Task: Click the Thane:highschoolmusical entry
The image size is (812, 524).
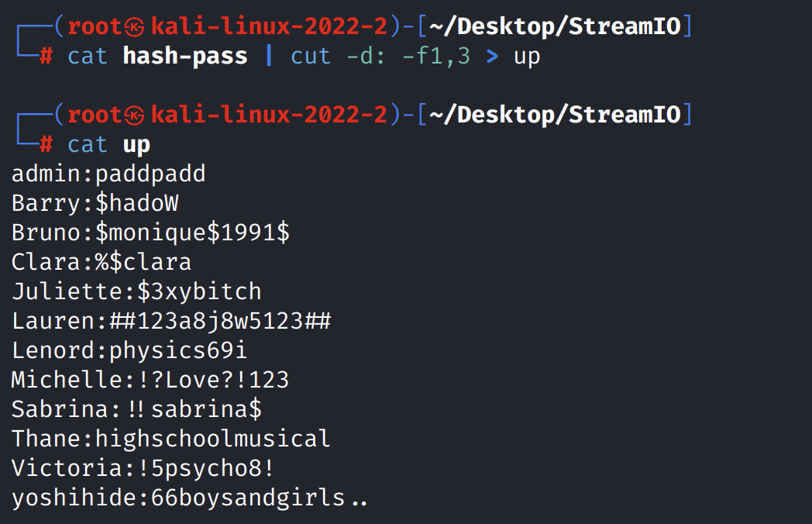Action: tap(171, 439)
